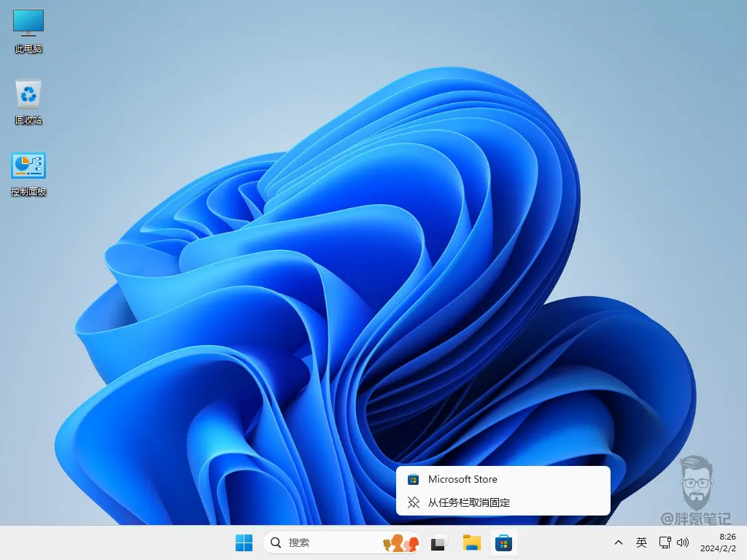Select the This PC desktop icon
The width and height of the screenshot is (747, 560).
(x=28, y=31)
